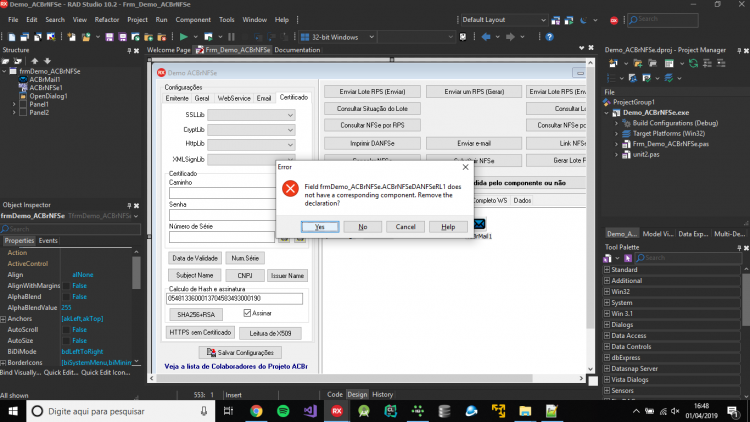Click the SHA256+RSA button
The width and height of the screenshot is (750, 422).
(x=196, y=314)
